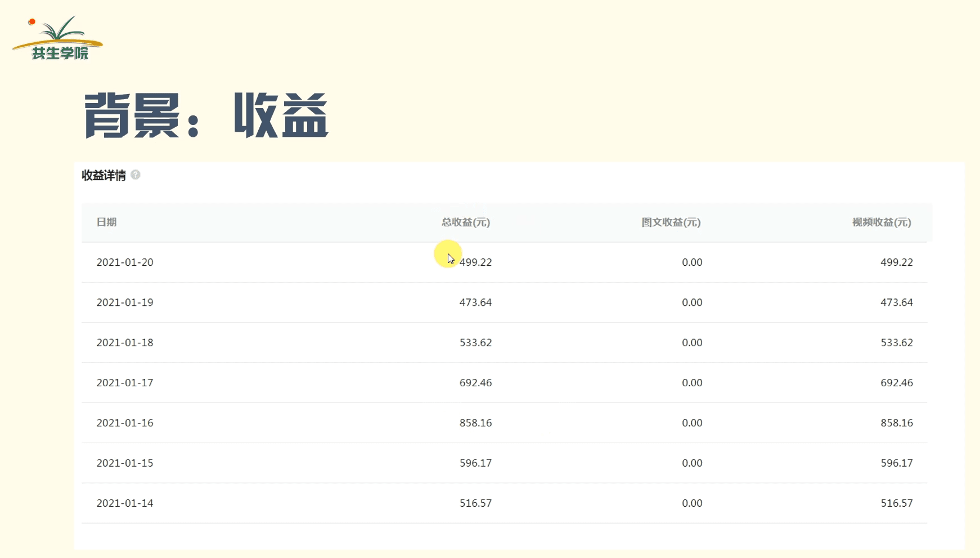Click video income 499.22 in last column
The width and height of the screenshot is (980, 558).
point(897,262)
